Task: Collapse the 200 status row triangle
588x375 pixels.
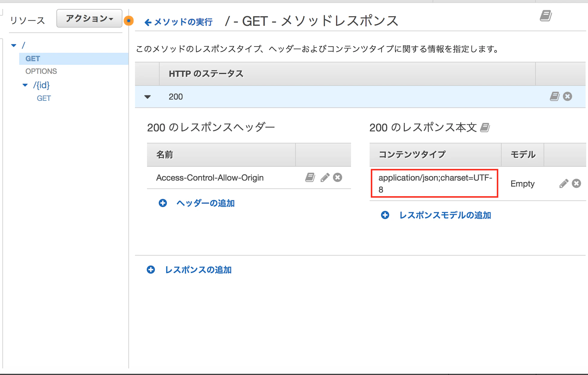Action: 147,97
